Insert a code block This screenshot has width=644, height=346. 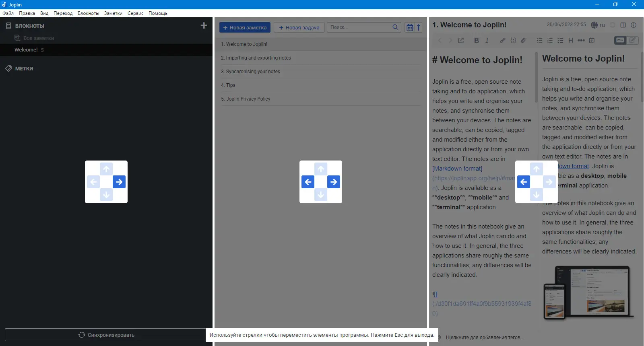(513, 40)
